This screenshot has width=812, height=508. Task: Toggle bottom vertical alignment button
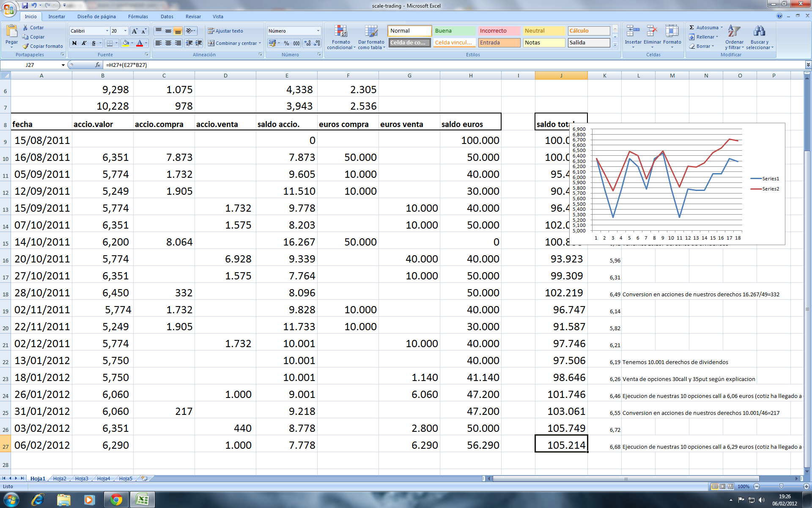(x=178, y=31)
